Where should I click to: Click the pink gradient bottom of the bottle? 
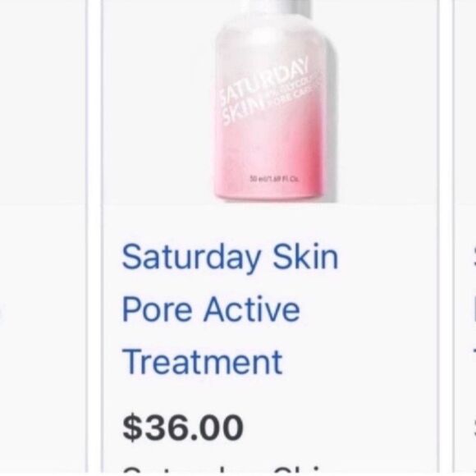(268, 170)
